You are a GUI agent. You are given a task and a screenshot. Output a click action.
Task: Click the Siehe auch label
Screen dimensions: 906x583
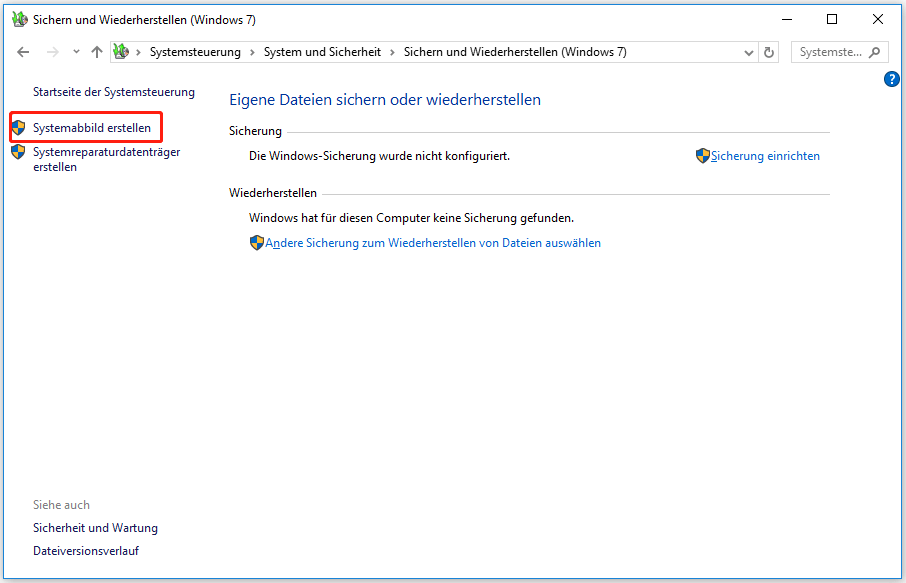point(61,505)
